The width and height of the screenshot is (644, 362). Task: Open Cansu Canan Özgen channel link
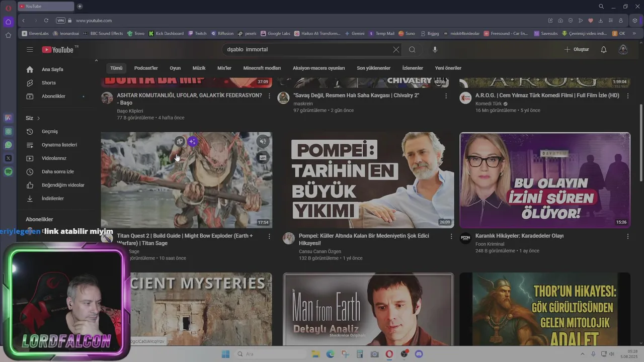320,251
